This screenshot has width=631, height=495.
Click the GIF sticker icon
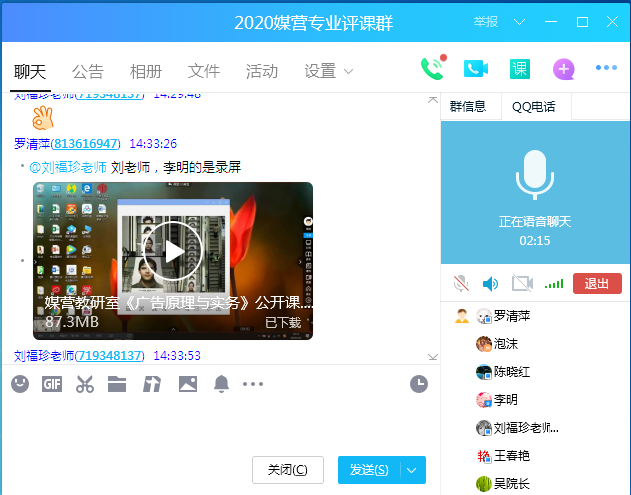pos(52,383)
